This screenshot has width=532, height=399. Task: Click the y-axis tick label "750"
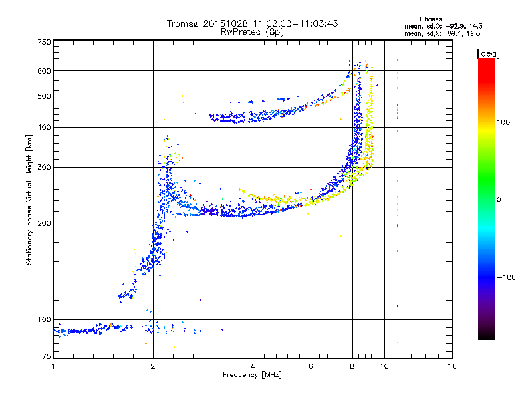pyautogui.click(x=44, y=42)
